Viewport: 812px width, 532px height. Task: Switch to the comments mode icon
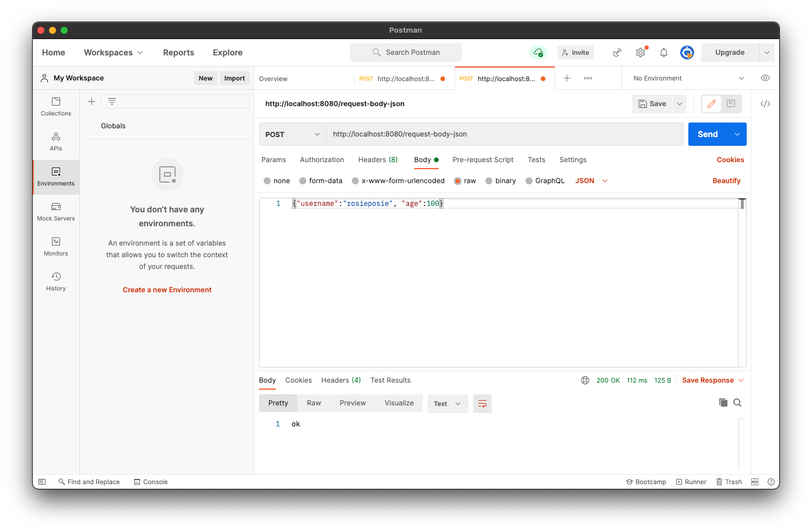(731, 104)
